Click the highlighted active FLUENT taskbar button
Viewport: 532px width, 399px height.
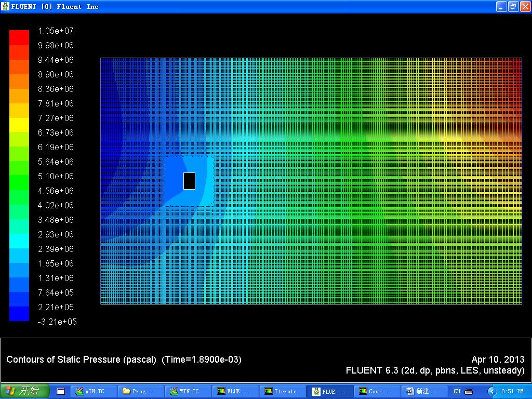[330, 391]
